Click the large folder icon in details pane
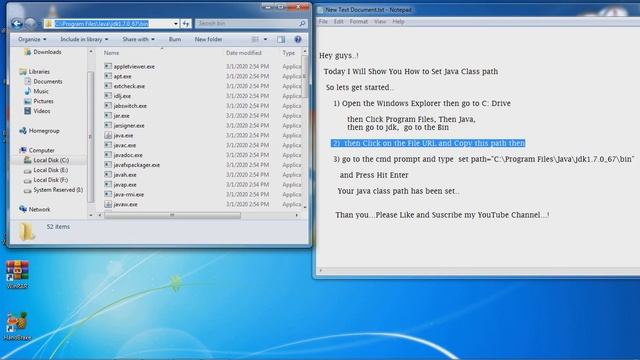The height and width of the screenshot is (360, 640). tap(27, 231)
